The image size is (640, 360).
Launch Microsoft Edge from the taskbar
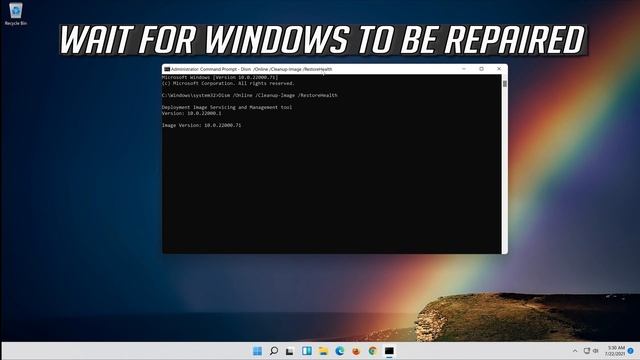coord(340,351)
